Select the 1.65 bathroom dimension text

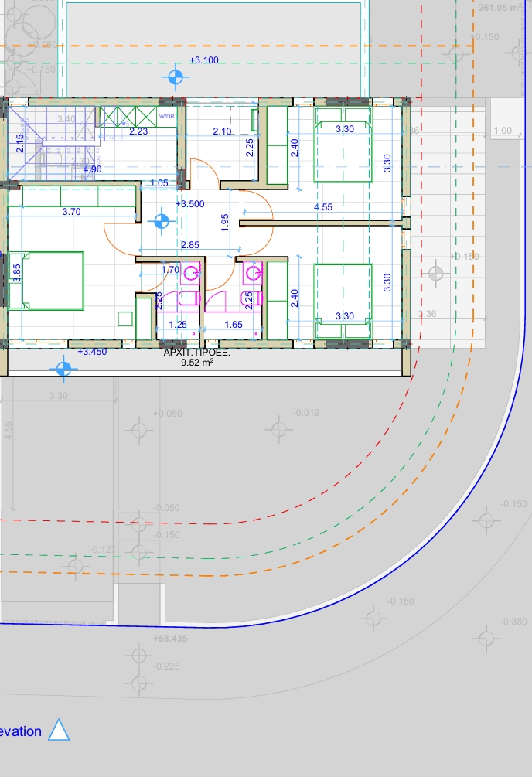pos(234,325)
